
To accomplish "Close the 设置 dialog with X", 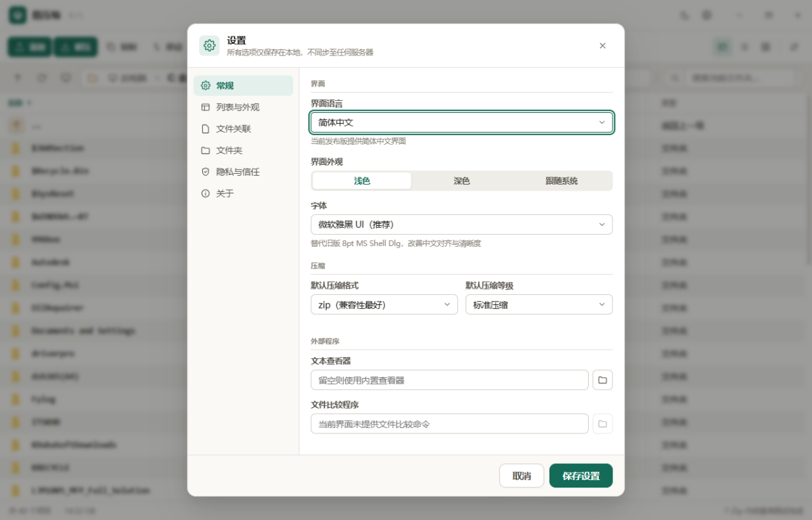I will (602, 45).
